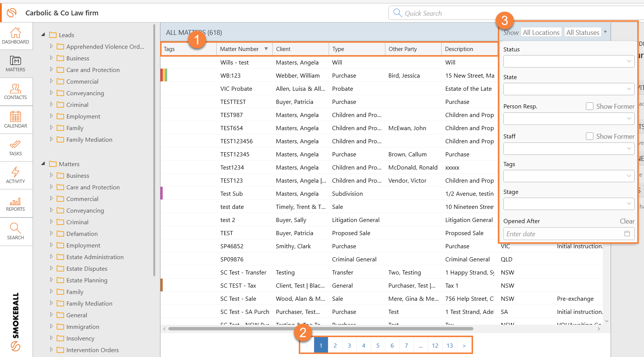Open matter SP46852 row

click(382, 246)
